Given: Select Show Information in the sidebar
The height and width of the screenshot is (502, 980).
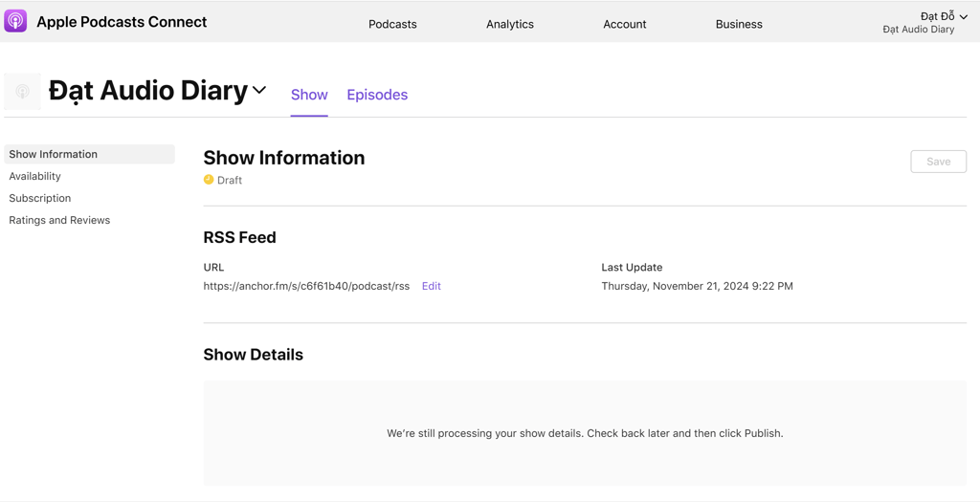Looking at the screenshot, I should click(x=89, y=154).
